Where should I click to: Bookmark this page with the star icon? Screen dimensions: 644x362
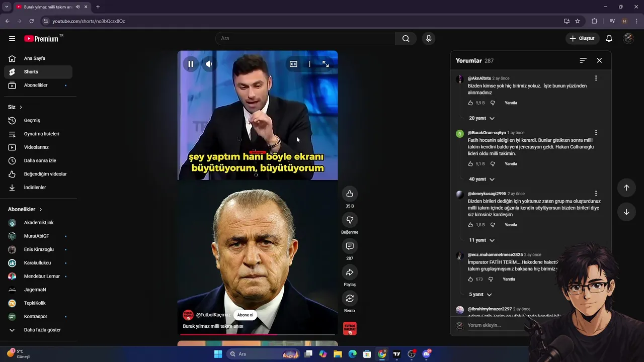coord(578,21)
